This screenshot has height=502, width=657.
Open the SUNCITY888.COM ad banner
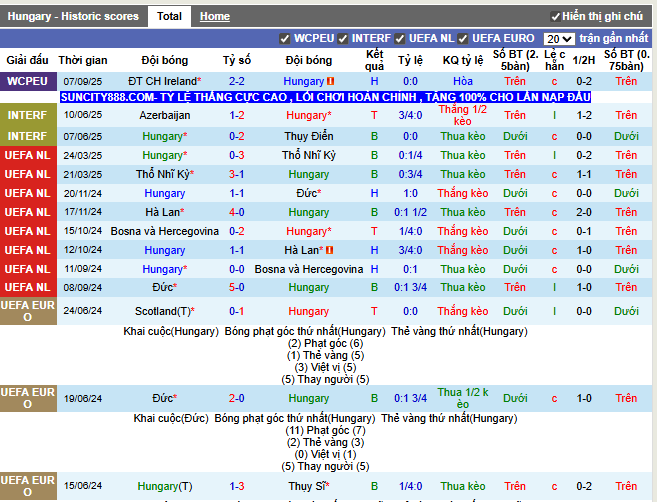[x=325, y=97]
